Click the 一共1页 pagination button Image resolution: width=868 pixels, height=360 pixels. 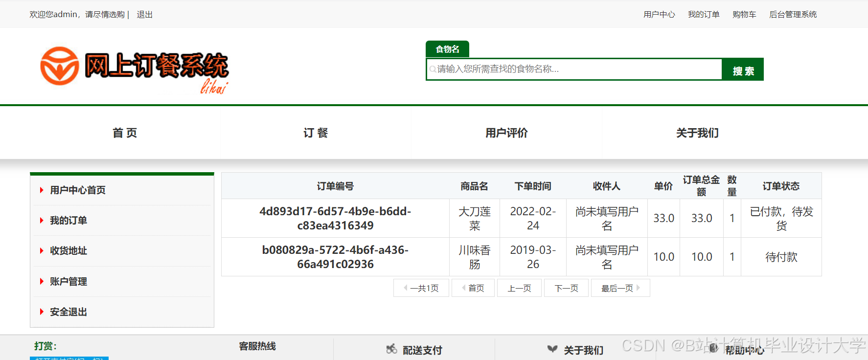421,288
